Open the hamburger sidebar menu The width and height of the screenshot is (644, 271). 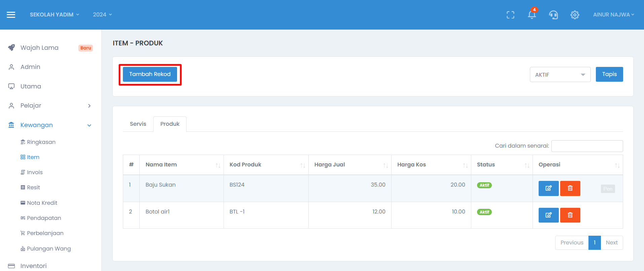(11, 15)
